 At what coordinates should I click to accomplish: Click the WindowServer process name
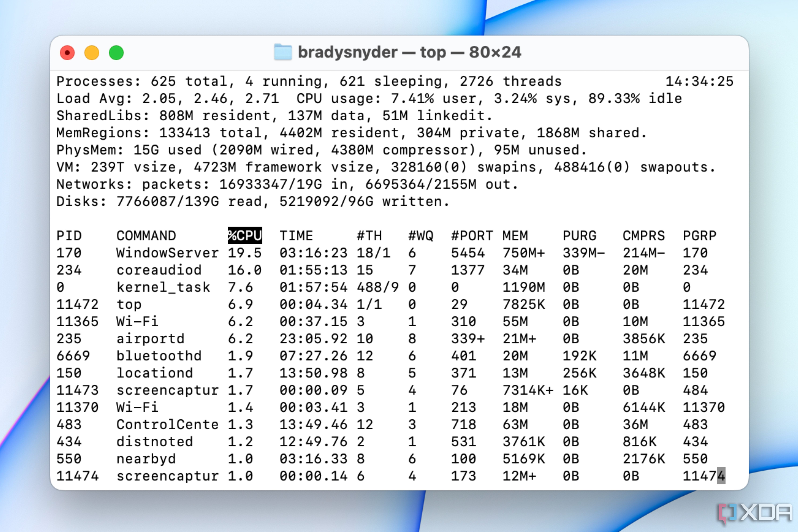167,253
